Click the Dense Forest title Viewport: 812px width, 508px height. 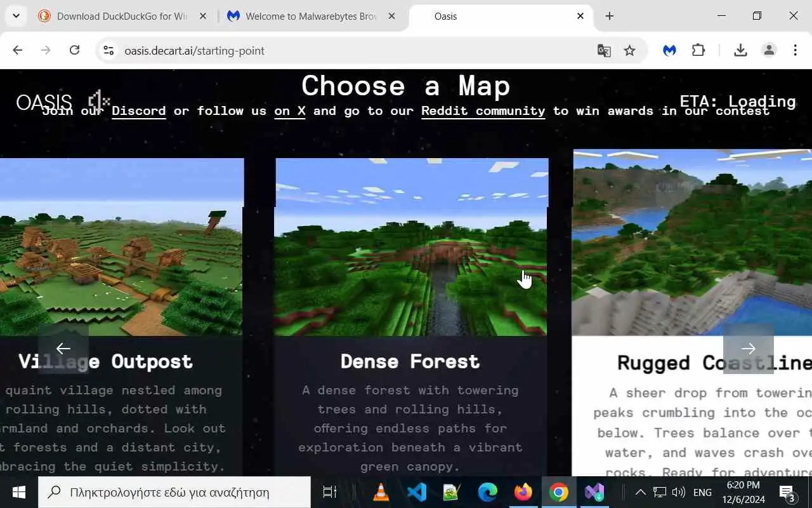pyautogui.click(x=410, y=361)
